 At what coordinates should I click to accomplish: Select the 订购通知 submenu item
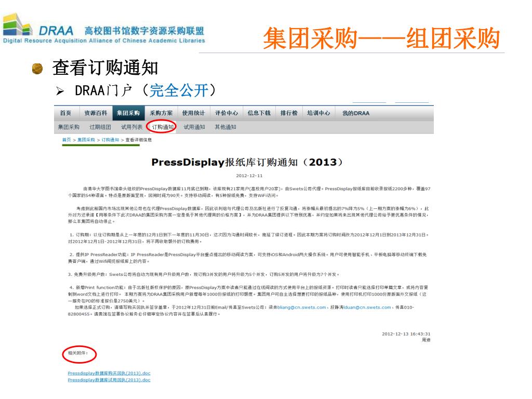pyautogui.click(x=163, y=127)
